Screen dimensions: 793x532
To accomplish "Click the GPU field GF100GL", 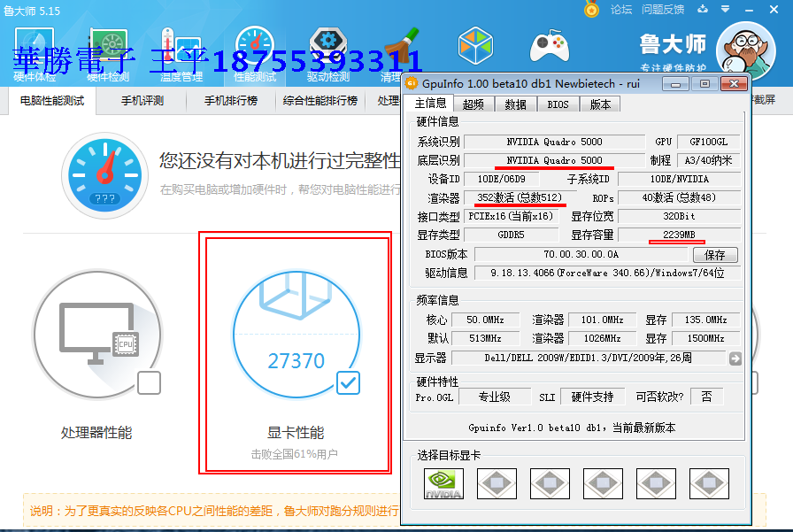I will pos(709,142).
